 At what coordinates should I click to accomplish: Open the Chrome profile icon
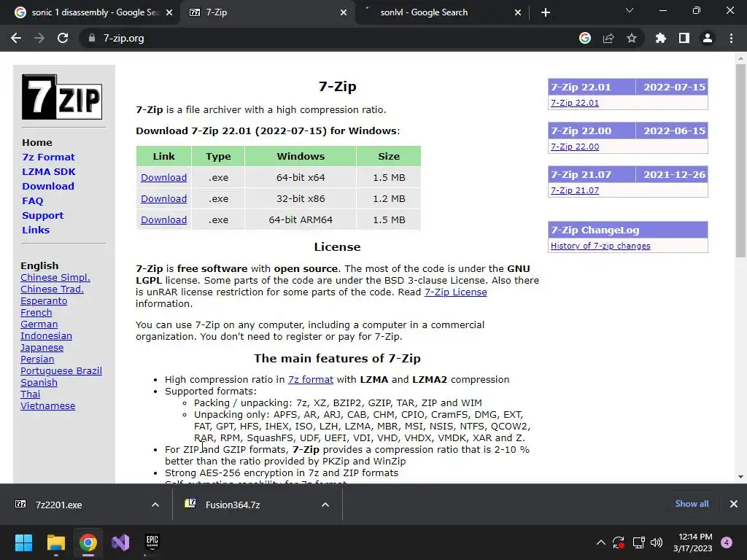(708, 38)
